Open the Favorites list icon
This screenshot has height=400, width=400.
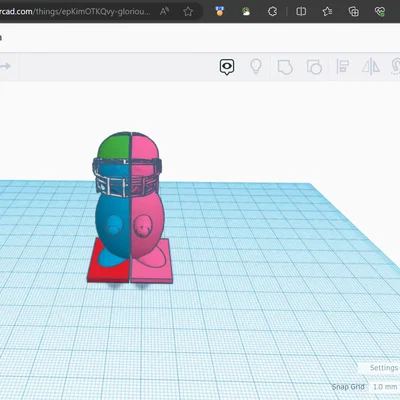[x=327, y=12]
